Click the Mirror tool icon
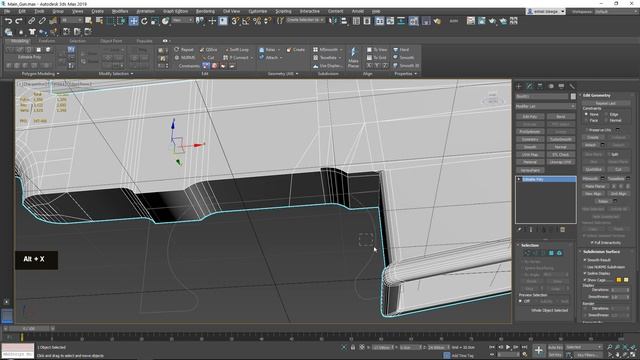 [x=333, y=21]
